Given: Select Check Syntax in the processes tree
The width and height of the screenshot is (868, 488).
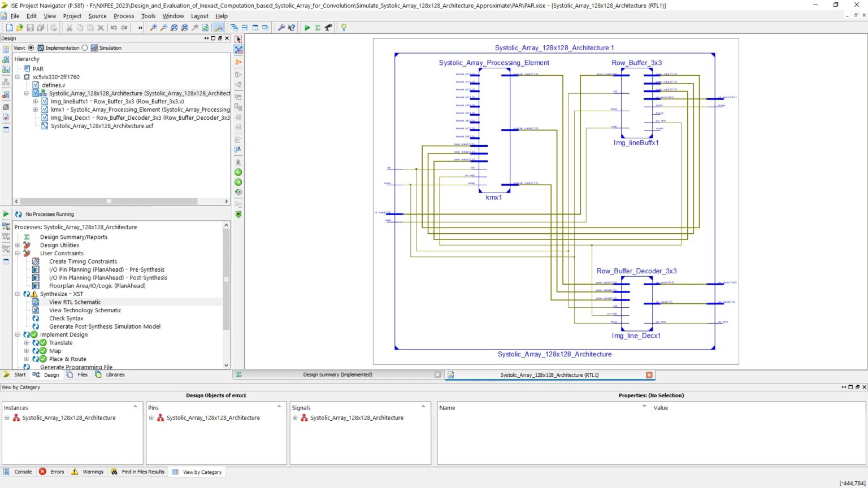Looking at the screenshot, I should click(66, 318).
